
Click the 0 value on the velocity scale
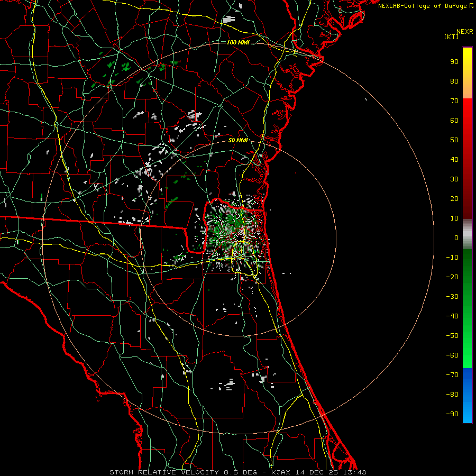456,238
